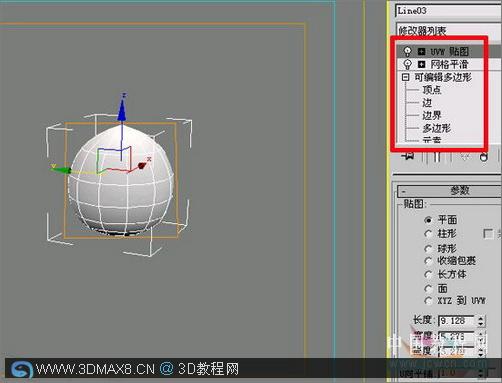
Task: Select the 多边形 sub-object level
Action: (x=436, y=128)
